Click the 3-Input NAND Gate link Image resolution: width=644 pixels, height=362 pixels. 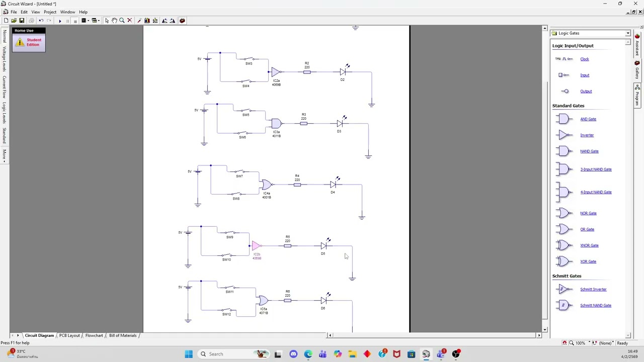pyautogui.click(x=596, y=169)
